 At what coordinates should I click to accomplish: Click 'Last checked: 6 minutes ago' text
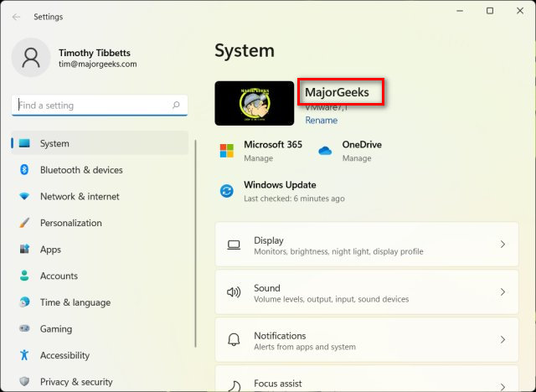point(294,199)
